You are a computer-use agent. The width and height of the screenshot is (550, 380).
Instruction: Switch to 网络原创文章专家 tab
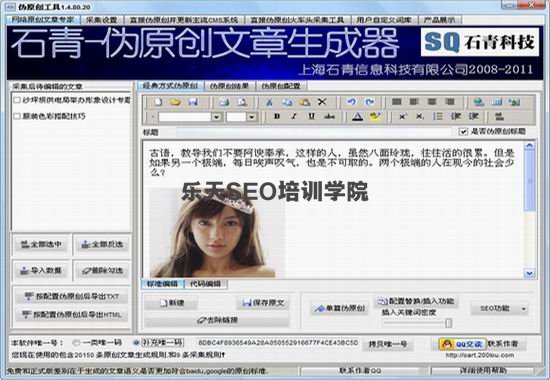point(43,20)
